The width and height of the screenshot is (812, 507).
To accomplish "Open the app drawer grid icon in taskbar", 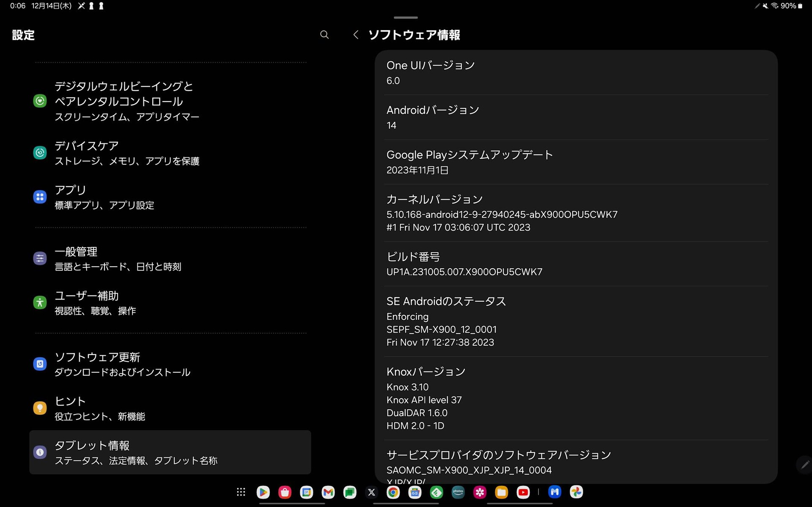I will coord(241,492).
